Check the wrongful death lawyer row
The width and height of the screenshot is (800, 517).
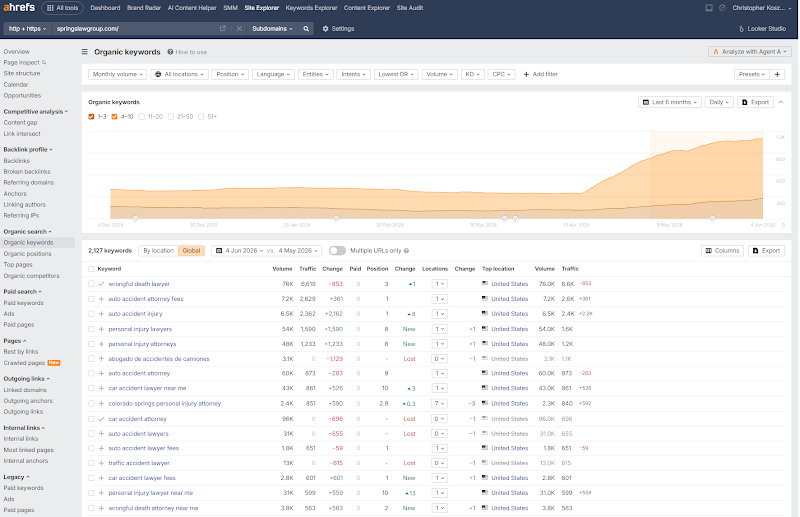[x=91, y=284]
